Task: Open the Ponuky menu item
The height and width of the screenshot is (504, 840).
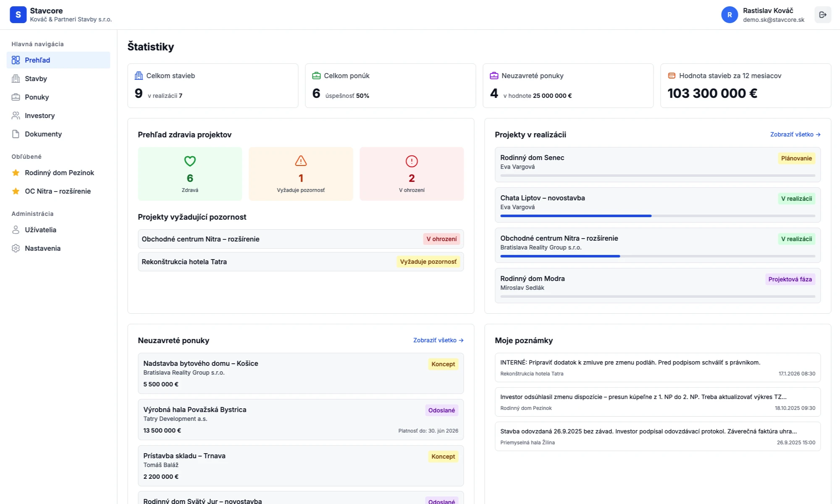Action: coord(37,97)
